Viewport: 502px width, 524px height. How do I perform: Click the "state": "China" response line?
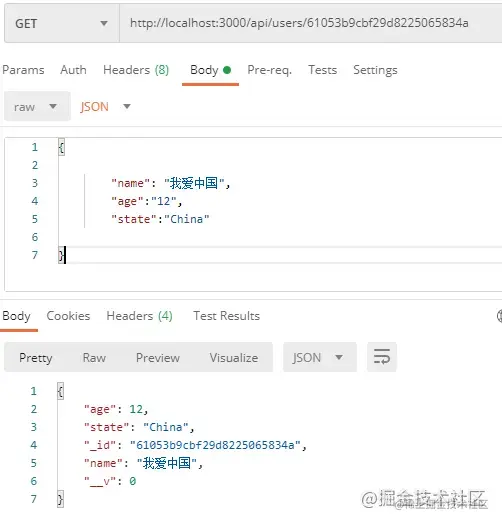click(x=139, y=427)
